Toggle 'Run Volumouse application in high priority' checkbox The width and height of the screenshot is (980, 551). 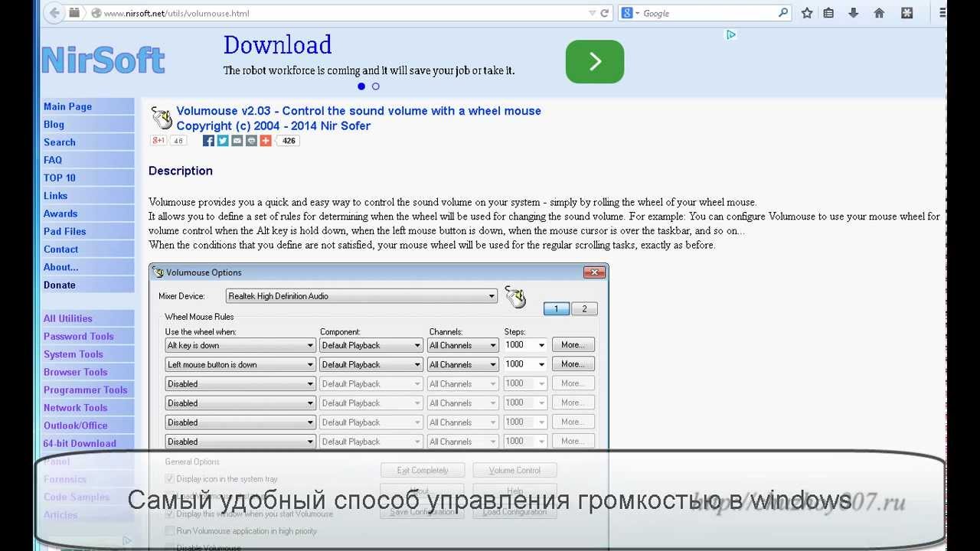170,531
